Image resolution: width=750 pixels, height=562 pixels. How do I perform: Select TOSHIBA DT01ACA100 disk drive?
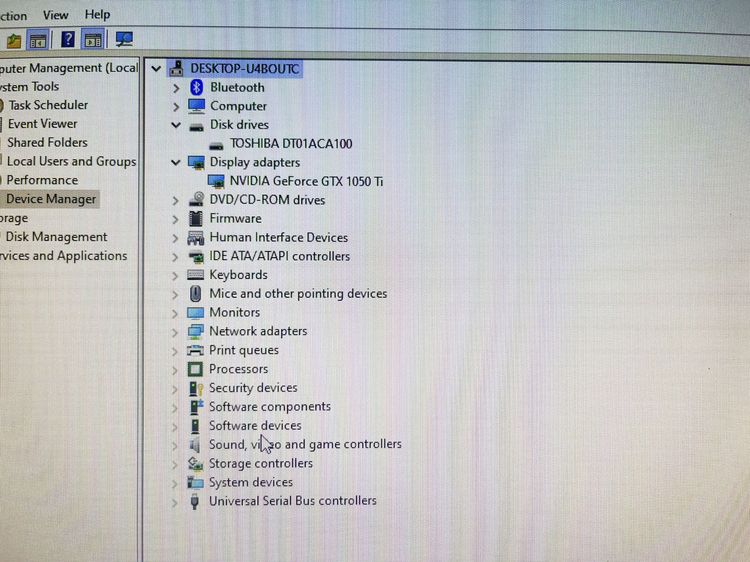[x=291, y=143]
